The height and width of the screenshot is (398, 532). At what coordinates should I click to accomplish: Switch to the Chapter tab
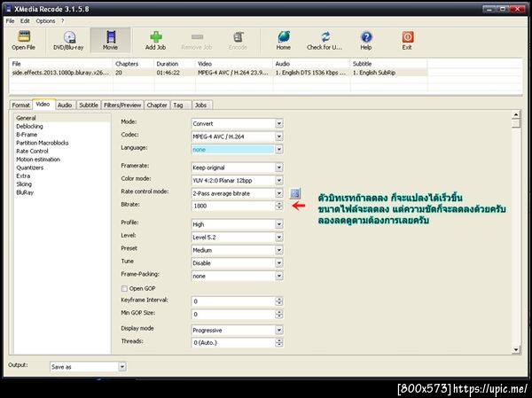(x=157, y=105)
